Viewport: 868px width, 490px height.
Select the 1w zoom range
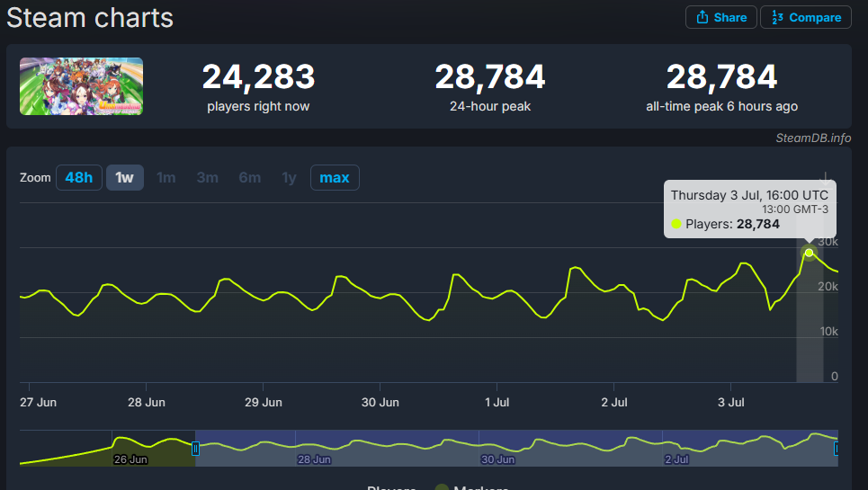124,177
